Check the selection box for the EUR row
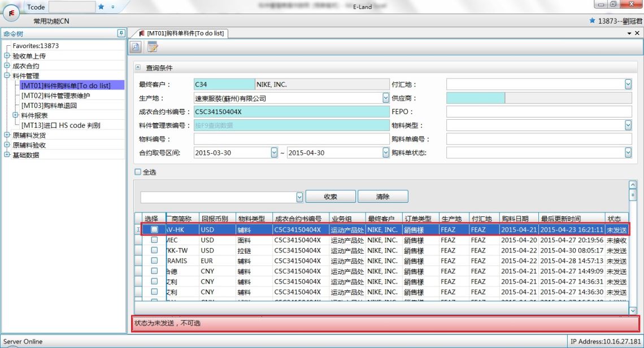Viewport: 644px width, 348px height. [x=154, y=260]
